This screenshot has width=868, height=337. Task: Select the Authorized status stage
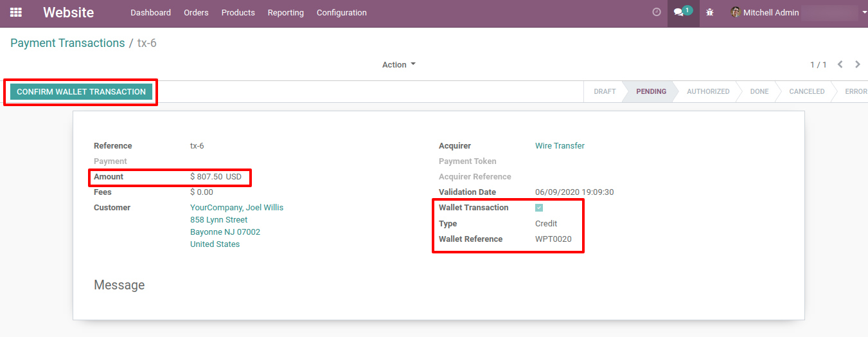click(x=707, y=91)
